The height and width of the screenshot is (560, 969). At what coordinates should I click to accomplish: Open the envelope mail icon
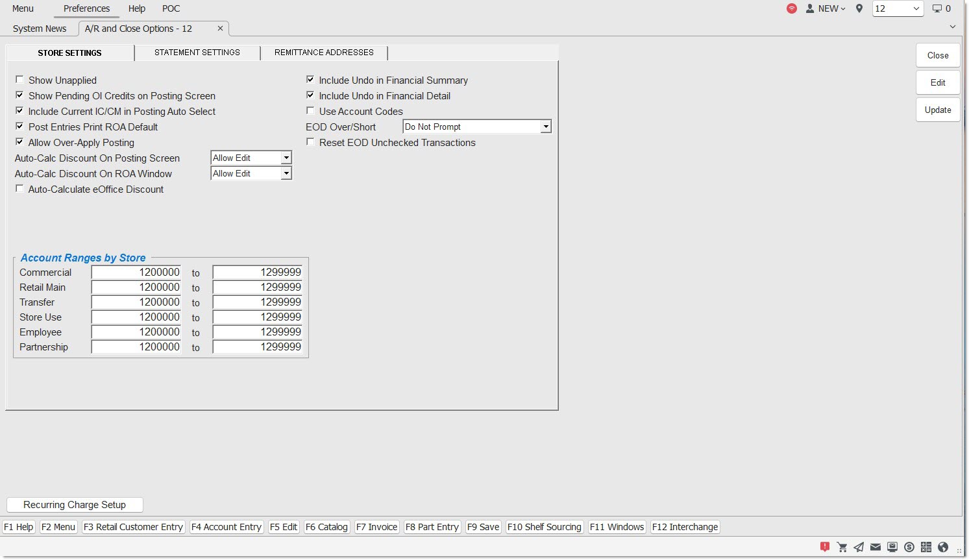tap(876, 547)
